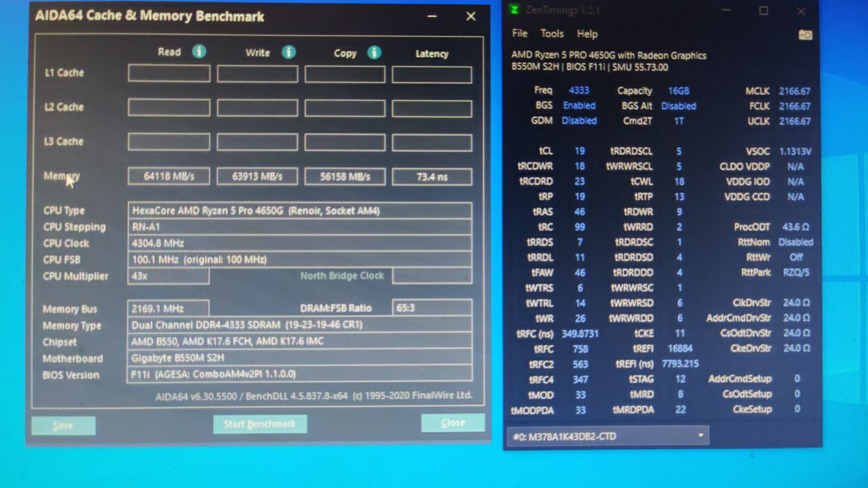868x488 pixels.
Task: Click the Write info icon in AIDA64
Action: coord(288,52)
